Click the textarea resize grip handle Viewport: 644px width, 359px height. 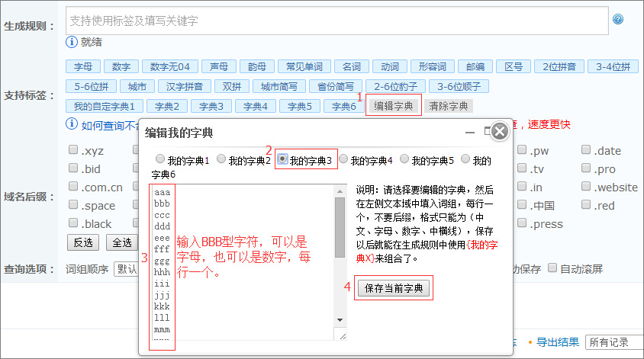click(x=343, y=335)
